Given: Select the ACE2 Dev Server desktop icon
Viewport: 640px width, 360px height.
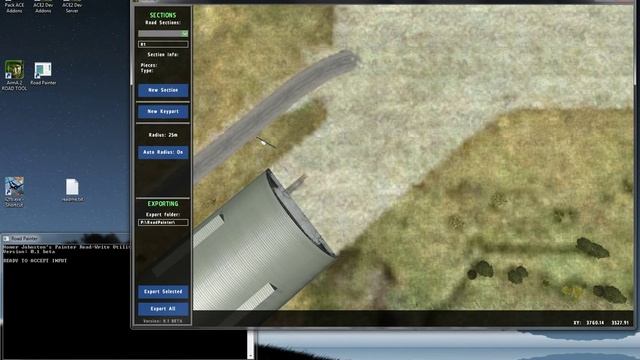Looking at the screenshot, I should coord(72,7).
